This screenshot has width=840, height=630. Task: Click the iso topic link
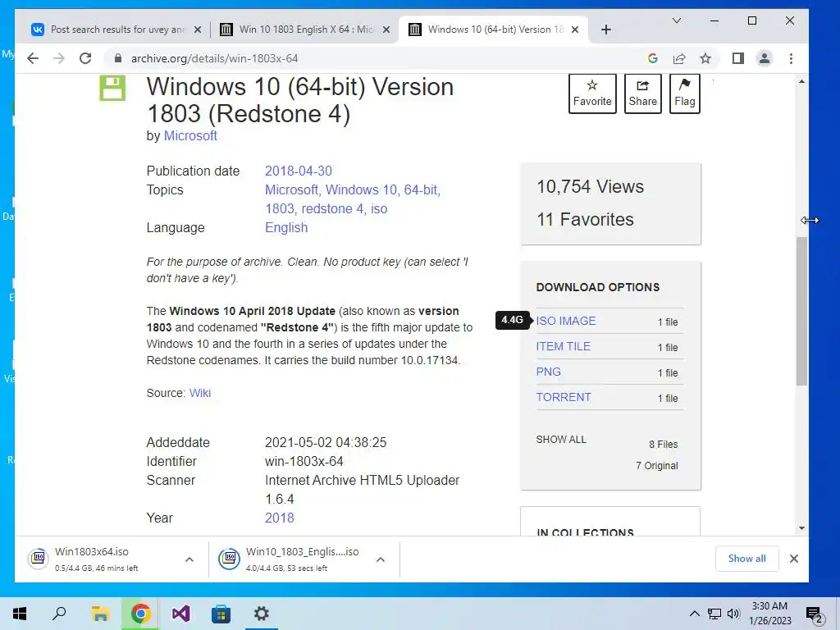click(379, 208)
